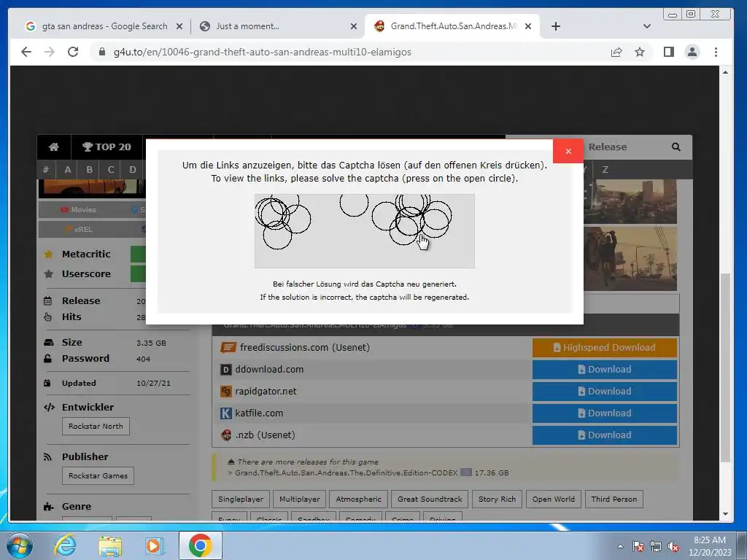Open site security lock info
This screenshot has height=560, width=747.
coord(101,52)
